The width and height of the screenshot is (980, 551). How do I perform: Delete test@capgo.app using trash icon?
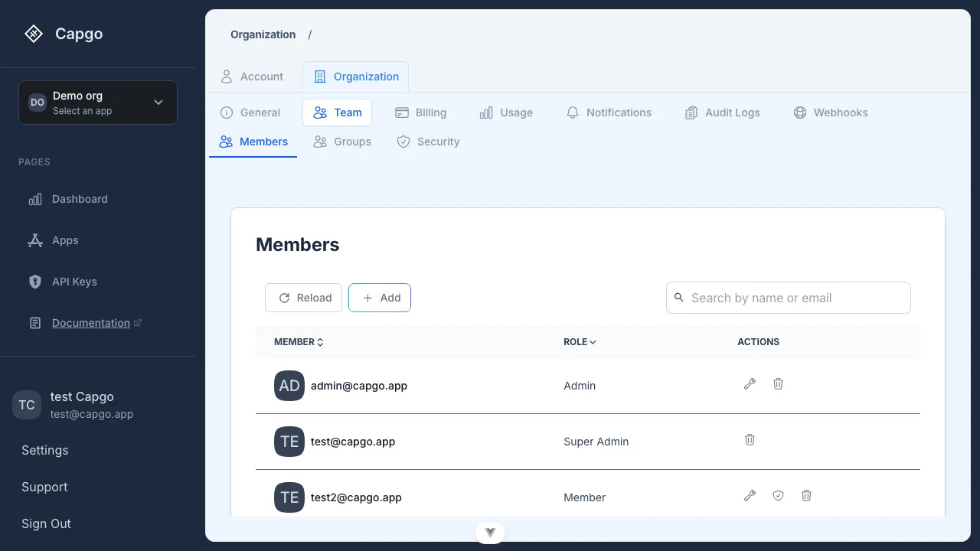[x=750, y=440]
